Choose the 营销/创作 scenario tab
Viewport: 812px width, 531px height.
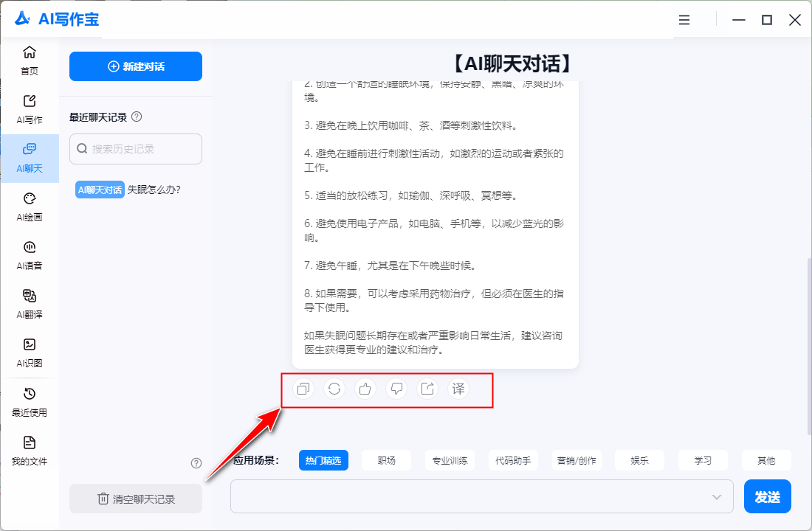[577, 460]
